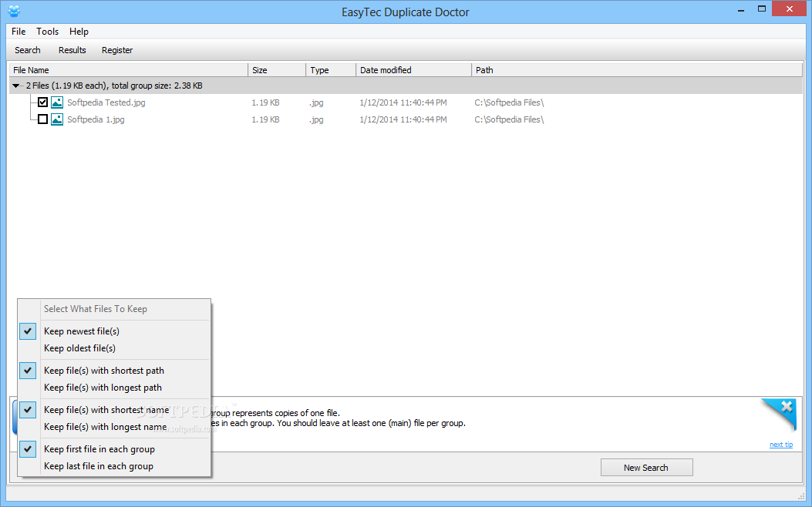Click the group header '2 Files (1.19 KB each)'
The image size is (812, 507).
406,86
